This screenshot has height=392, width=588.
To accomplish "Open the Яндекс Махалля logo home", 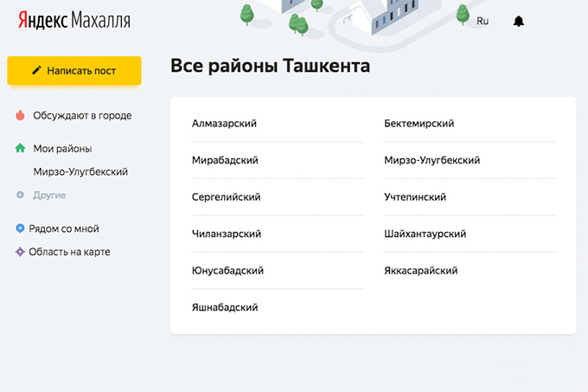I will [x=73, y=21].
